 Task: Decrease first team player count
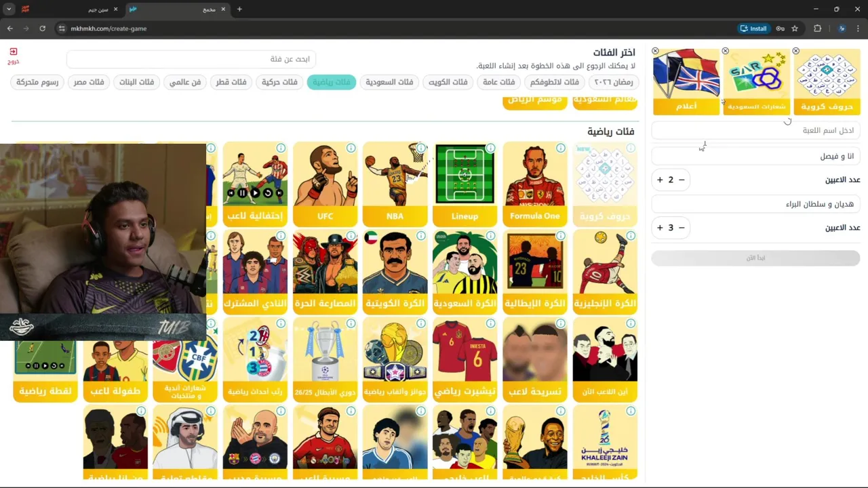682,180
